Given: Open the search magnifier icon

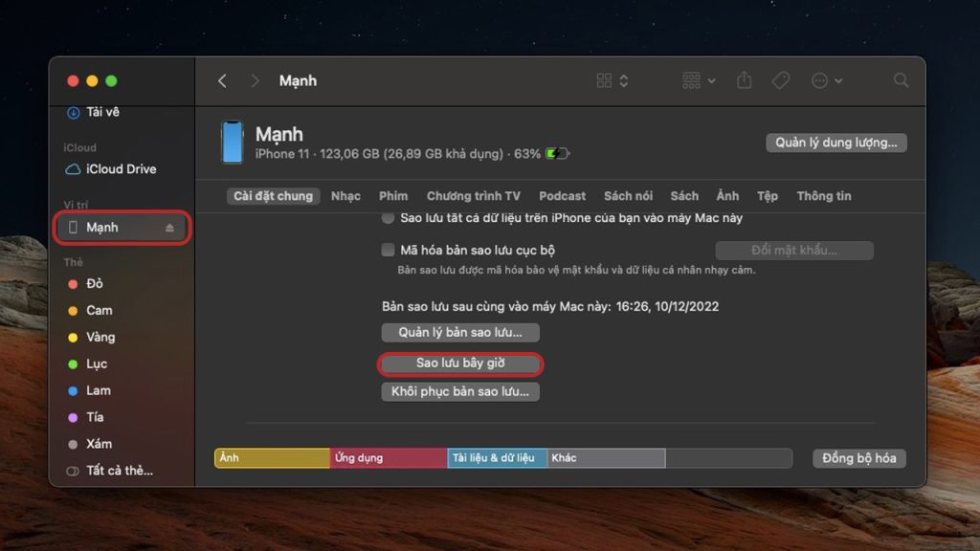Looking at the screenshot, I should coord(901,81).
